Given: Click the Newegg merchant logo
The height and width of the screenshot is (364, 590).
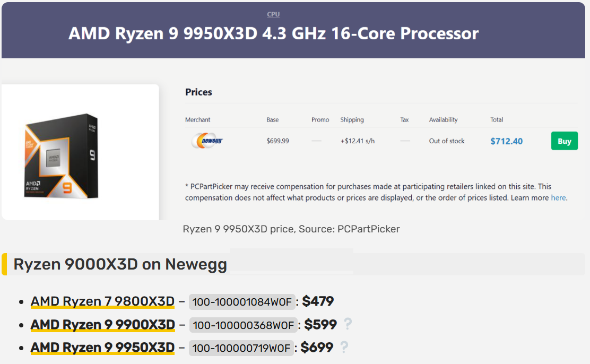Looking at the screenshot, I should 207,141.
